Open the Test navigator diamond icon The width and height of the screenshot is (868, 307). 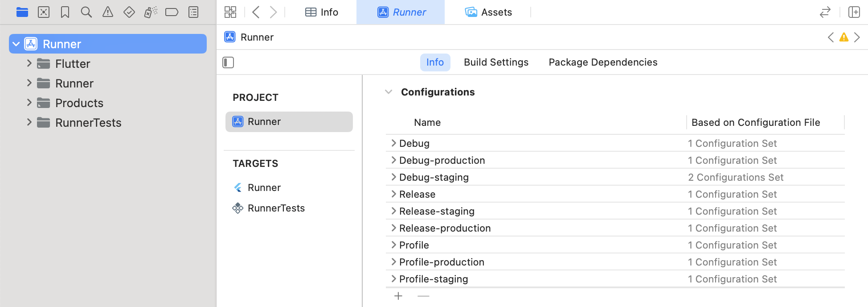(129, 12)
